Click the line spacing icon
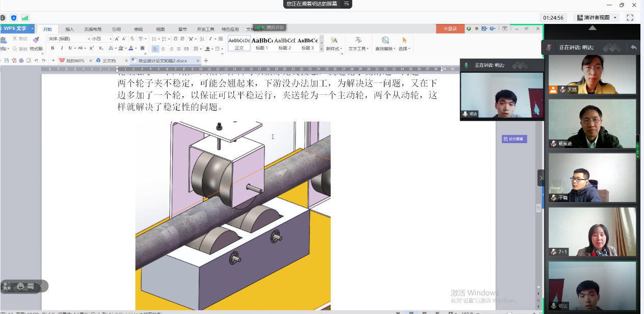The height and width of the screenshot is (314, 644). pyautogui.click(x=197, y=49)
